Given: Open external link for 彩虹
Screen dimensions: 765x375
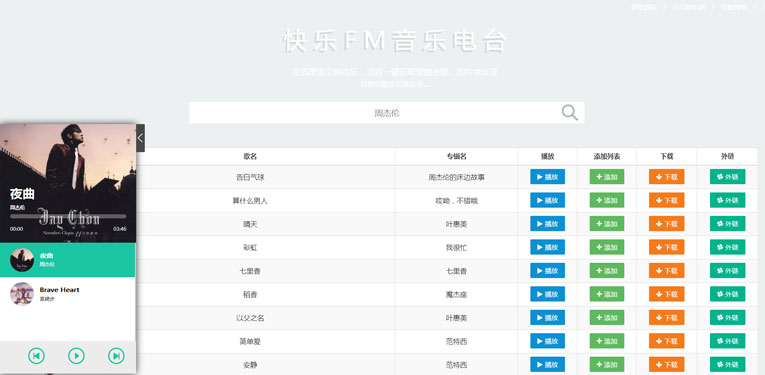Looking at the screenshot, I should click(x=727, y=247).
